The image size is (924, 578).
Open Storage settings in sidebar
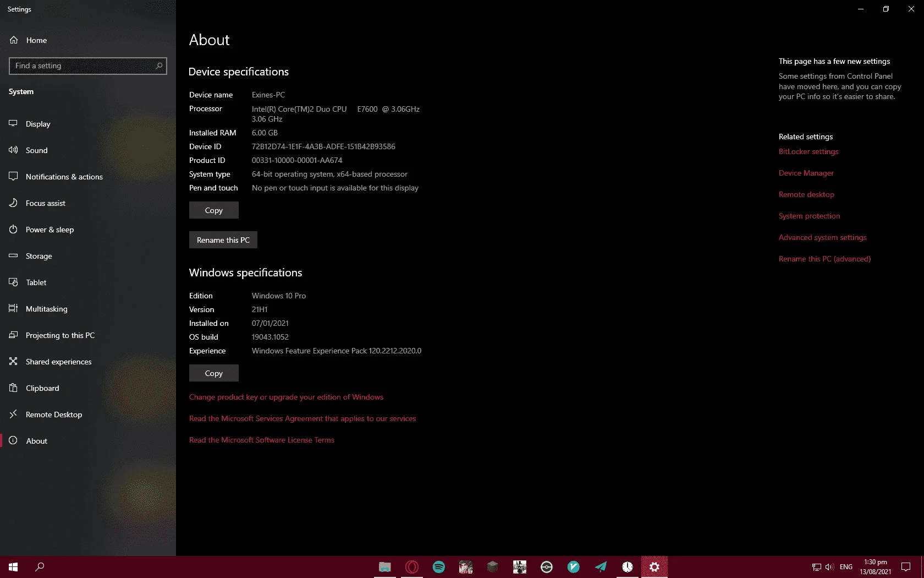[88, 256]
